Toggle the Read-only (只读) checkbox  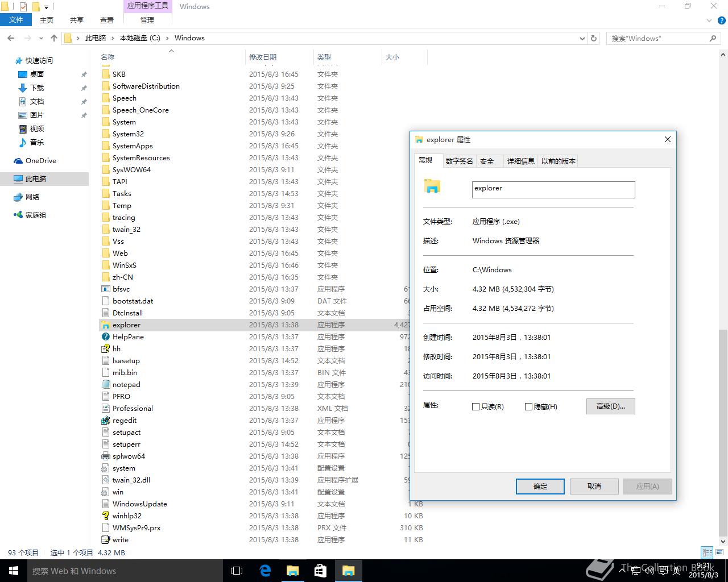coord(476,407)
